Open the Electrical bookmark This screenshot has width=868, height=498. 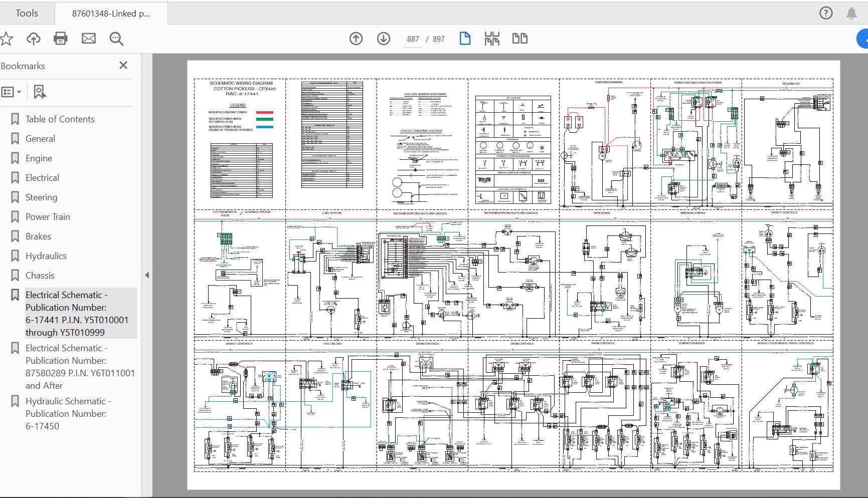pyautogui.click(x=42, y=178)
